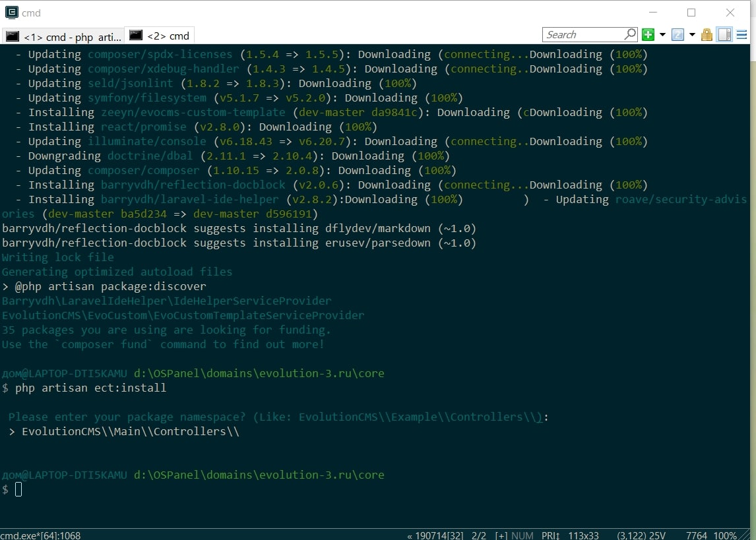Click the 'Generating optimized autoload files' line

[x=117, y=272]
